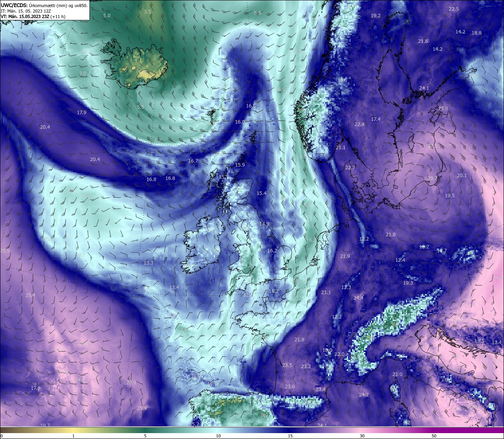Click the "3.5" value north of Iceland
This screenshot has height=439, width=504.
click(147, 12)
